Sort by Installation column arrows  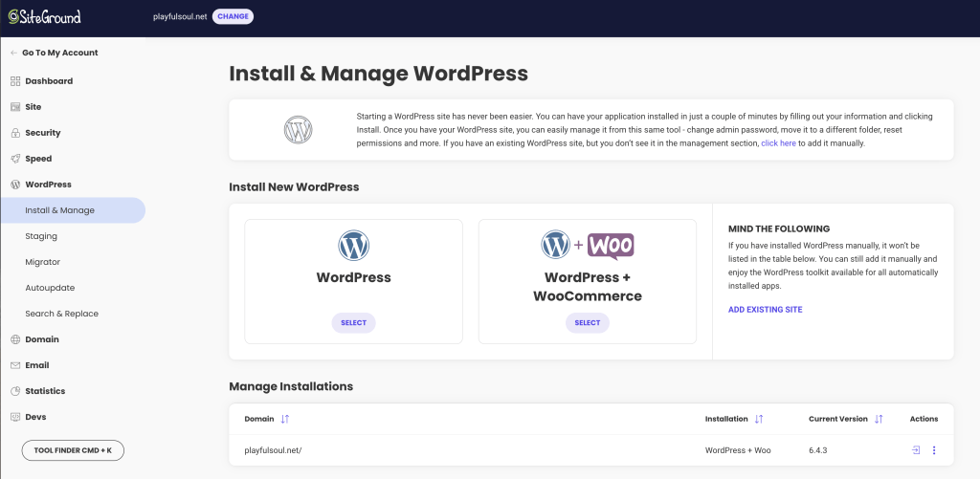pos(759,419)
